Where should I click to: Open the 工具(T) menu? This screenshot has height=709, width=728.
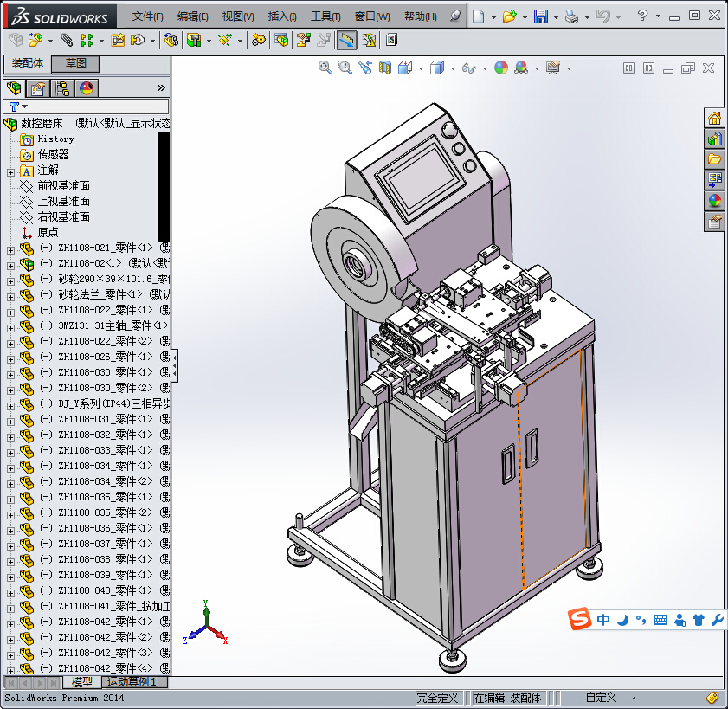click(326, 16)
